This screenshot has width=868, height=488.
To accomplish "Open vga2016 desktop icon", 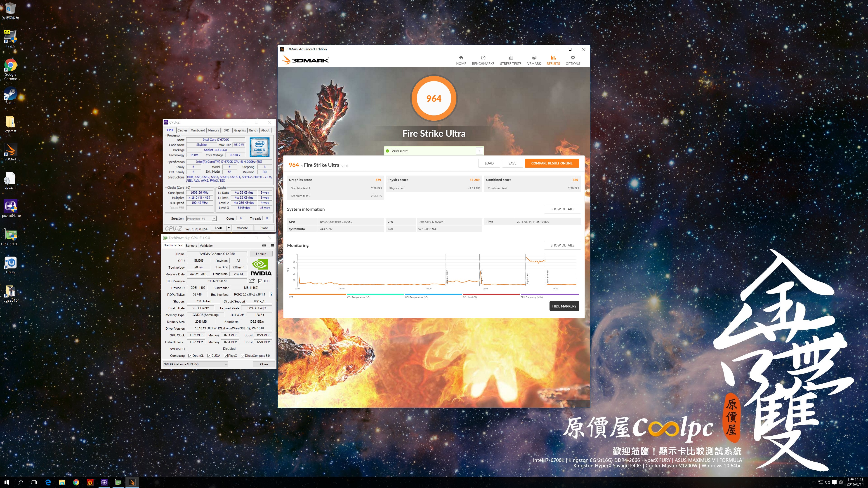I will click(10, 294).
